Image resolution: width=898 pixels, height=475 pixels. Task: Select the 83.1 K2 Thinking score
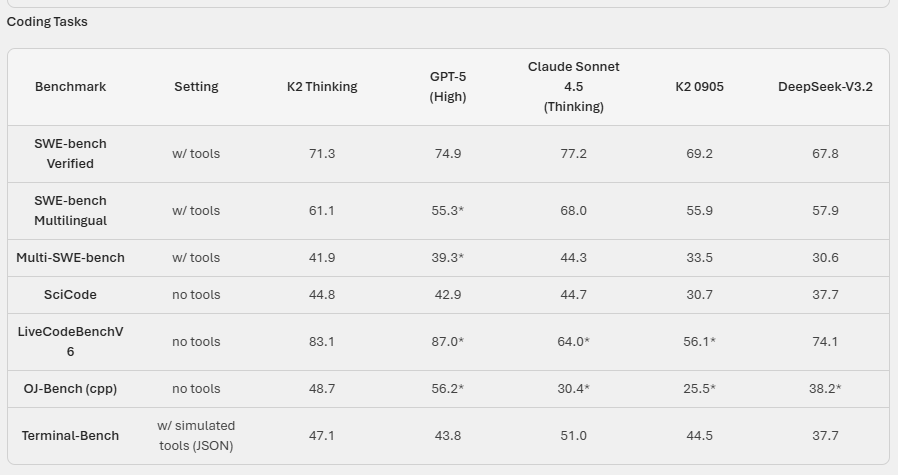click(x=322, y=342)
